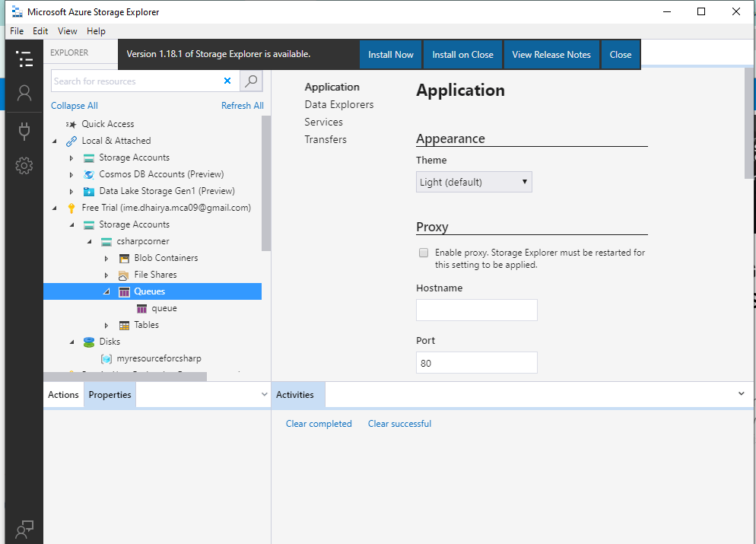
Task: Select the Disks icon in the tree
Action: 88,342
